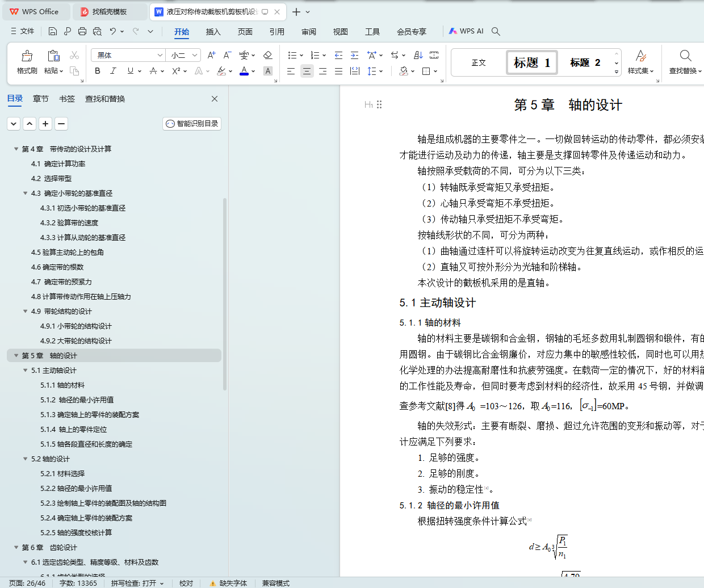This screenshot has width=704, height=588.
Task: Click the 拼写检查 status bar entry
Action: pos(137,583)
